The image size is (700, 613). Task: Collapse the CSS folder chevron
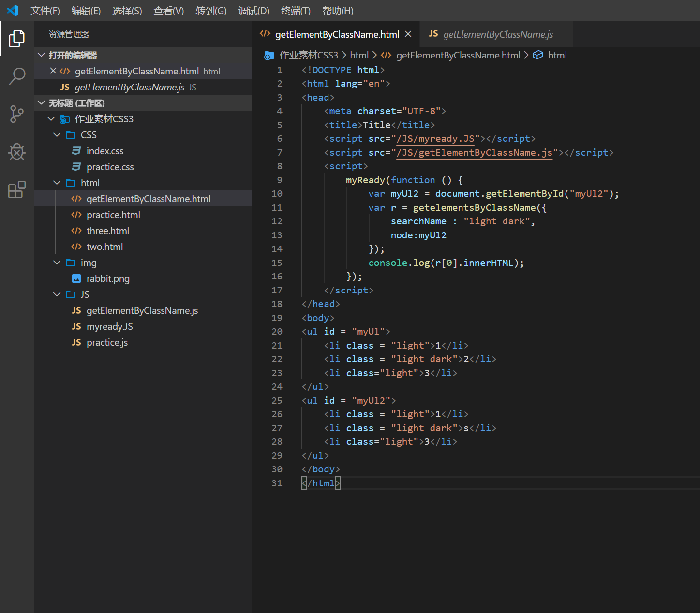point(57,135)
